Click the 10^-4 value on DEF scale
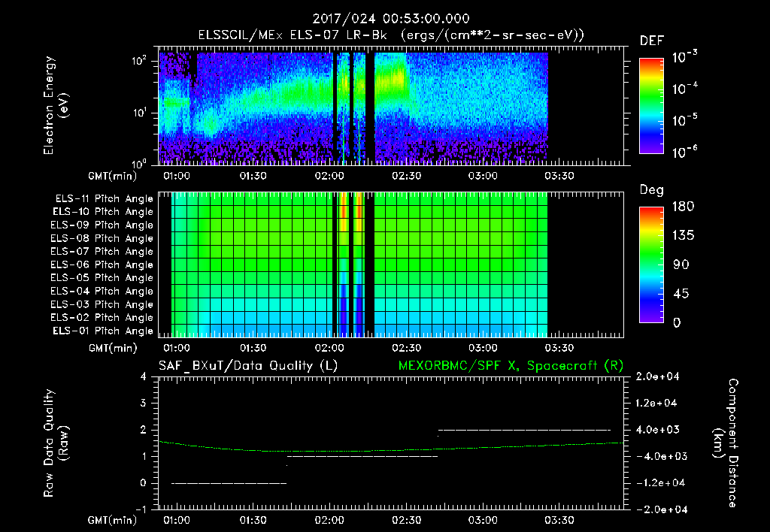Image resolution: width=770 pixels, height=532 pixels. click(684, 89)
